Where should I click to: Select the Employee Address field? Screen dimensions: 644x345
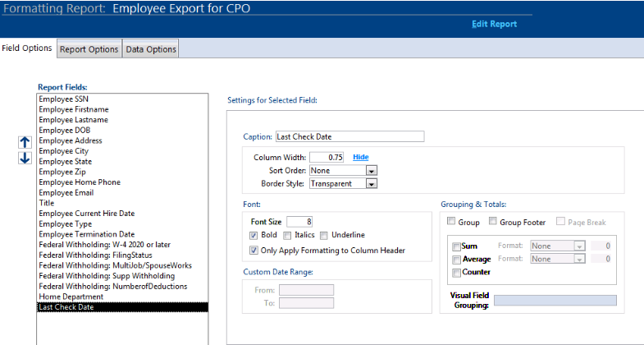pos(122,140)
